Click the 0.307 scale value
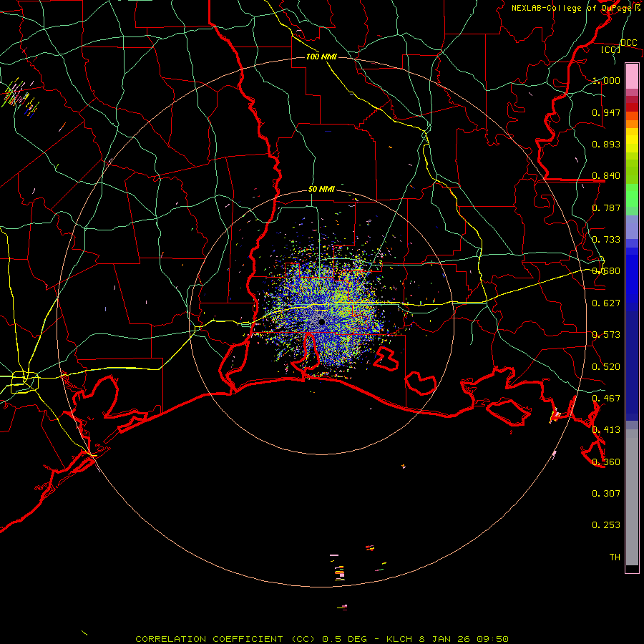644x644 pixels. [x=606, y=493]
